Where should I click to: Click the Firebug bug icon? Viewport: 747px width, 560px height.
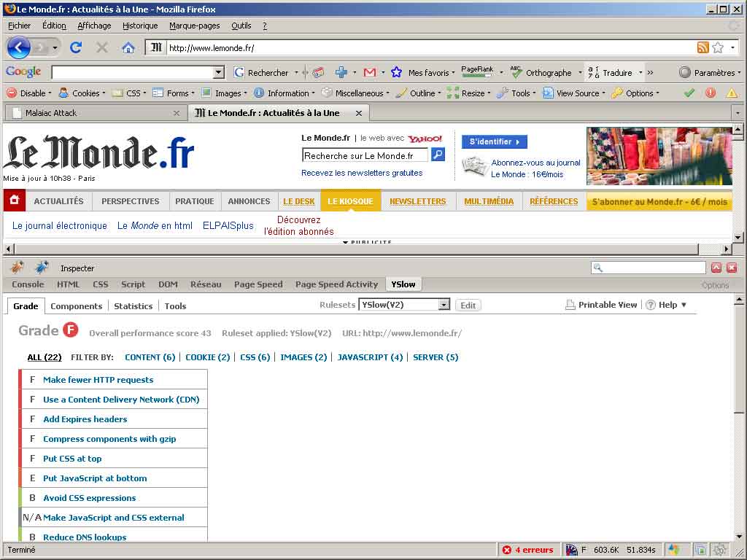click(x=18, y=268)
